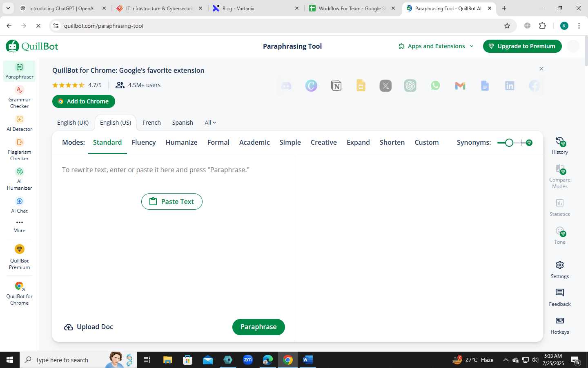Click the Synonyms slider handle

(x=509, y=143)
